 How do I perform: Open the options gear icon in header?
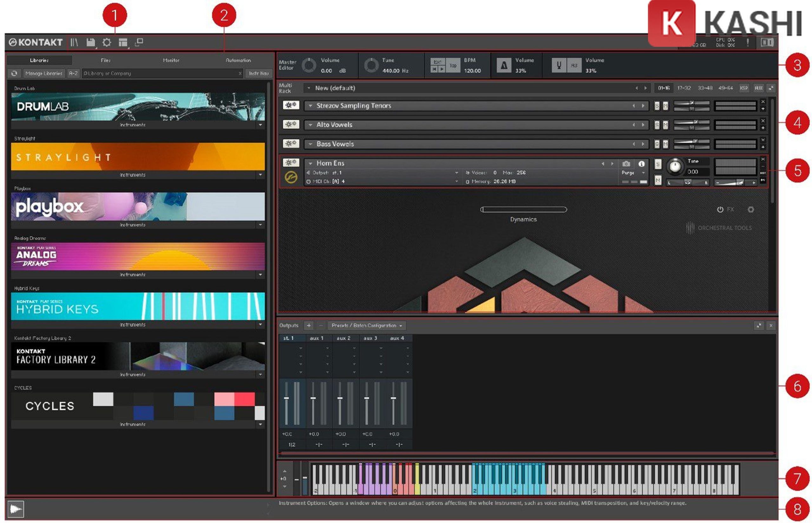[107, 42]
